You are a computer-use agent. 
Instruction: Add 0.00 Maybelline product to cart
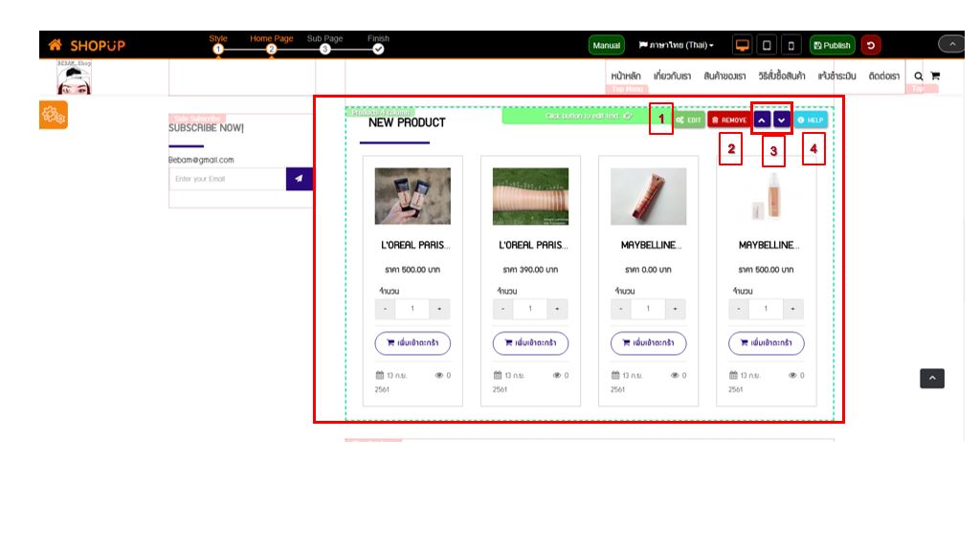click(x=648, y=343)
